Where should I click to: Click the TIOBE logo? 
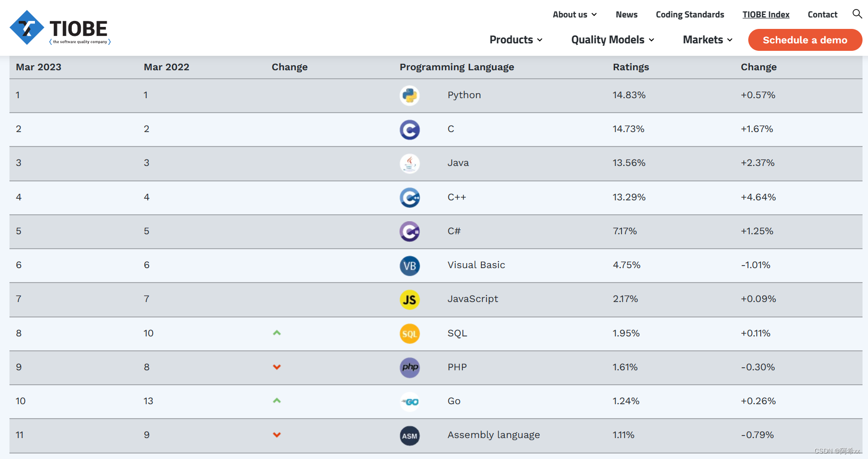[x=60, y=28]
